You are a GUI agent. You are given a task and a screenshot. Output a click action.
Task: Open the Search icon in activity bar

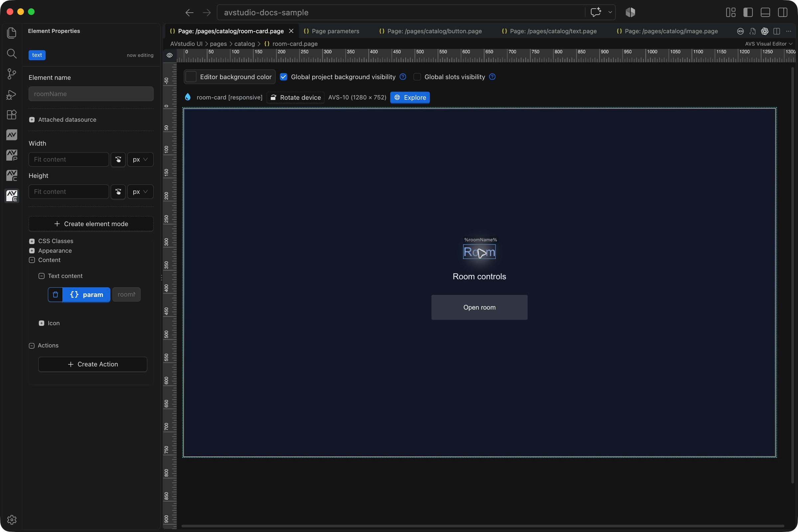12,53
